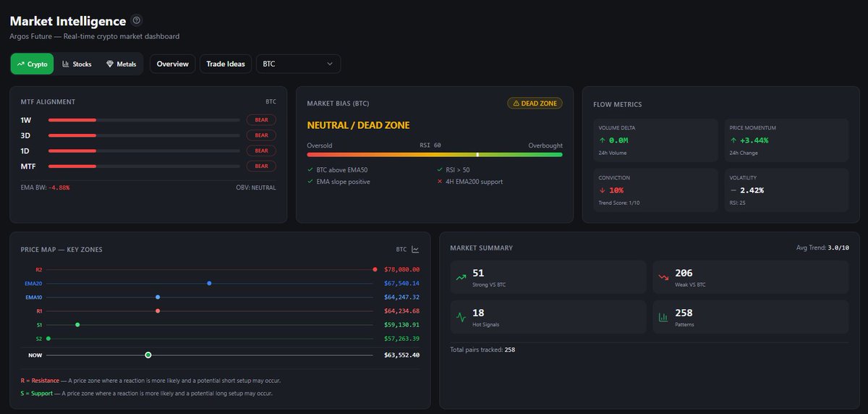This screenshot has width=868, height=414.
Task: Click the DEAD ZONE warning badge
Action: [x=535, y=103]
